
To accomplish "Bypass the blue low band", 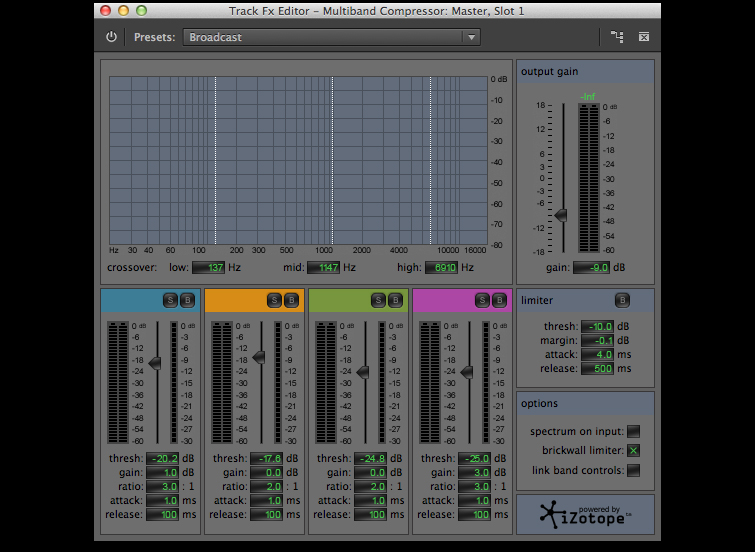I will [187, 299].
